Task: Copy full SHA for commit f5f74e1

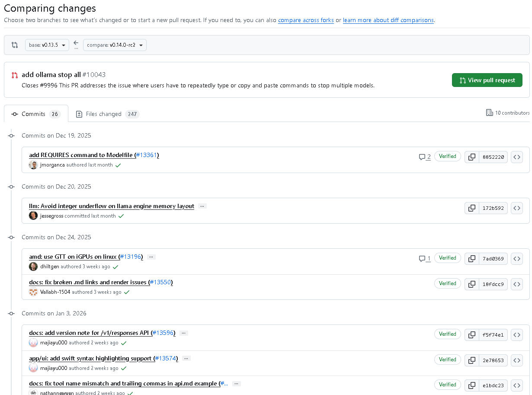Action: [472, 335]
